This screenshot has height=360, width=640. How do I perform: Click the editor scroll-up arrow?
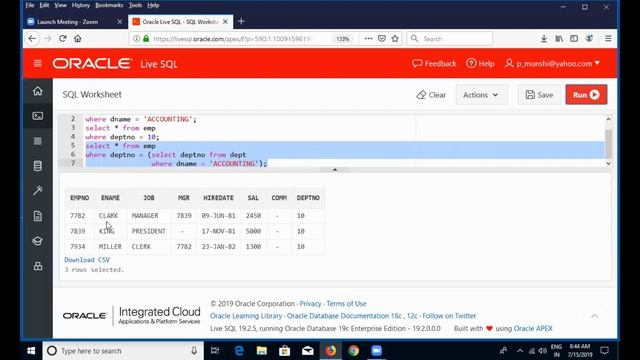pos(608,119)
